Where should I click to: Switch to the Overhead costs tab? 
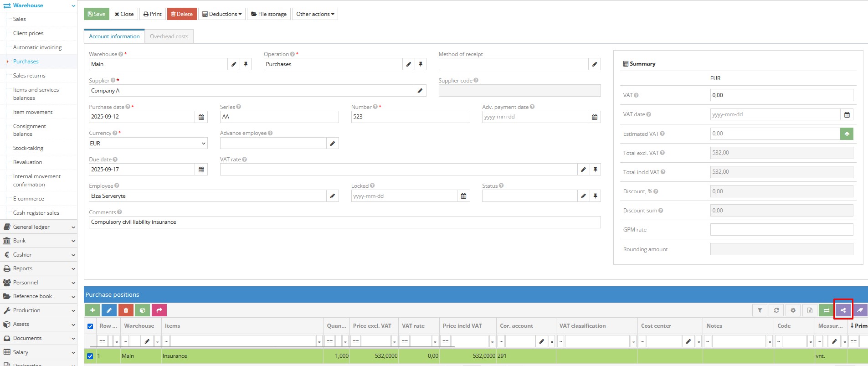click(x=169, y=36)
